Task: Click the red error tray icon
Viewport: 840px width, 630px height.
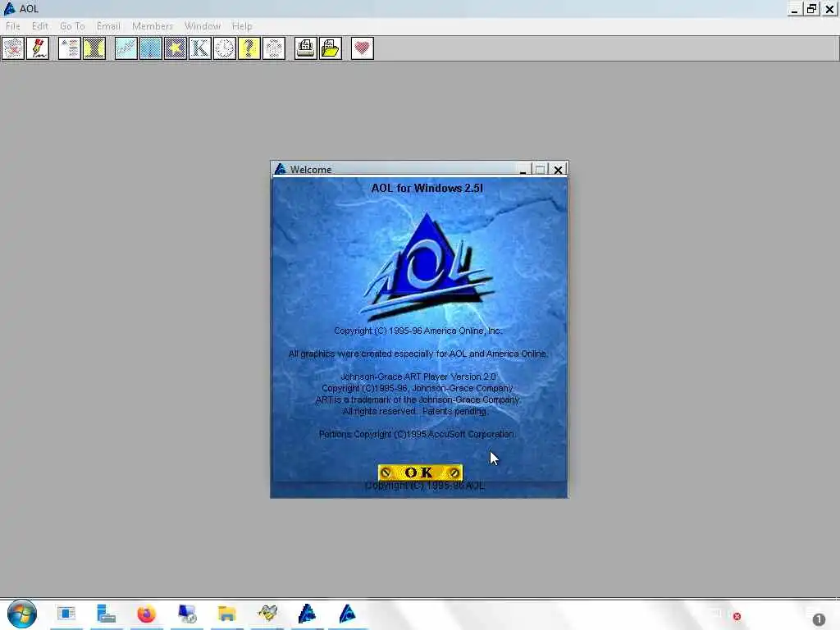Action: pyautogui.click(x=737, y=617)
